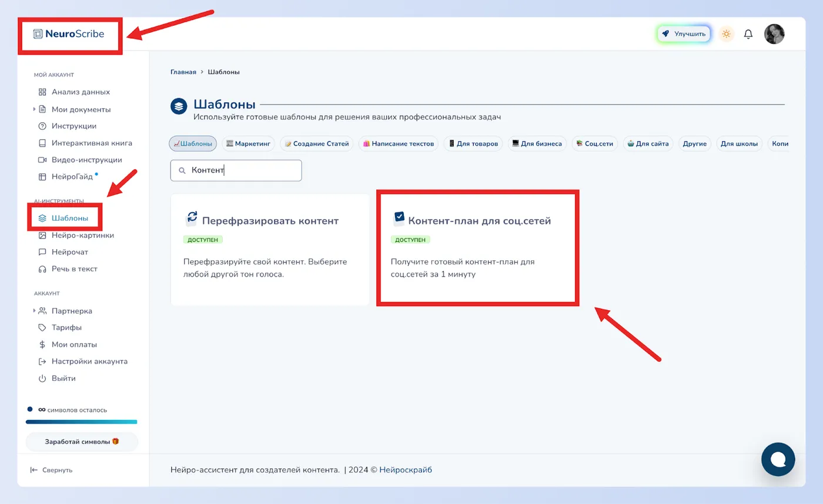The height and width of the screenshot is (504, 823).
Task: Select the Соц.сети chip
Action: click(595, 143)
